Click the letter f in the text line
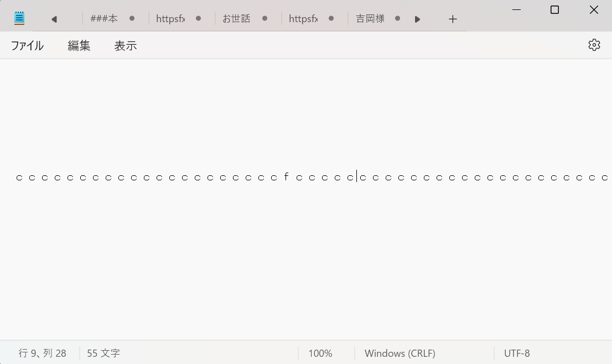This screenshot has height=364, width=612. (286, 177)
